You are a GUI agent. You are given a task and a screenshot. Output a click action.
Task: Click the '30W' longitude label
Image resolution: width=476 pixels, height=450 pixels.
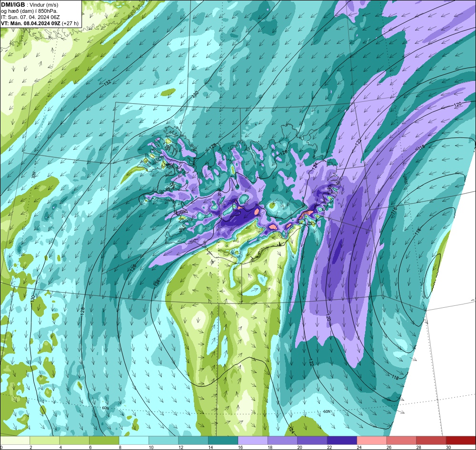(33, 175)
